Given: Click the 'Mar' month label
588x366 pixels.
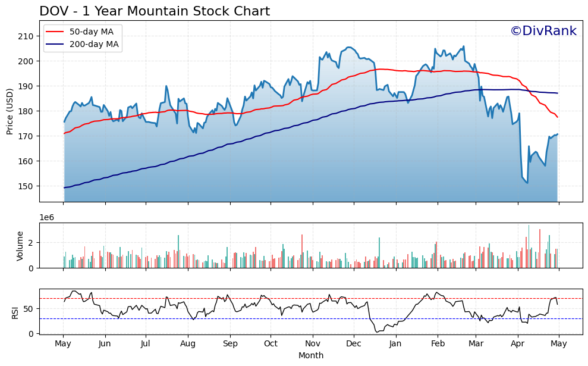Looking at the screenshot, I should tap(476, 344).
